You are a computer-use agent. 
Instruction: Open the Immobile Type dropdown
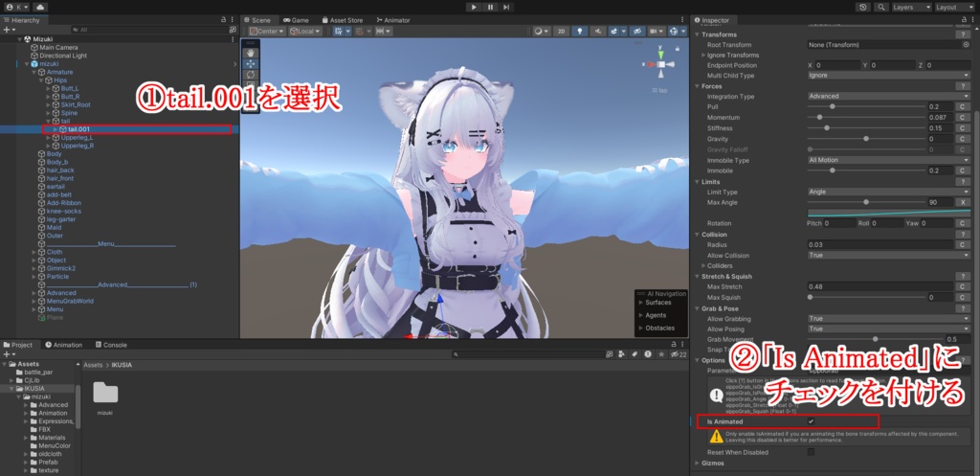[888, 160]
